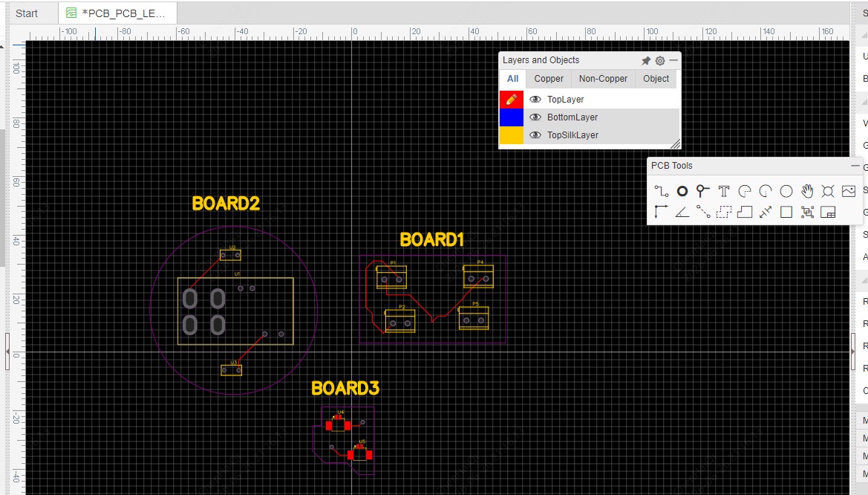Screen dimensions: 868x495
Task: Select the Protractor angle tool
Action: (682, 212)
